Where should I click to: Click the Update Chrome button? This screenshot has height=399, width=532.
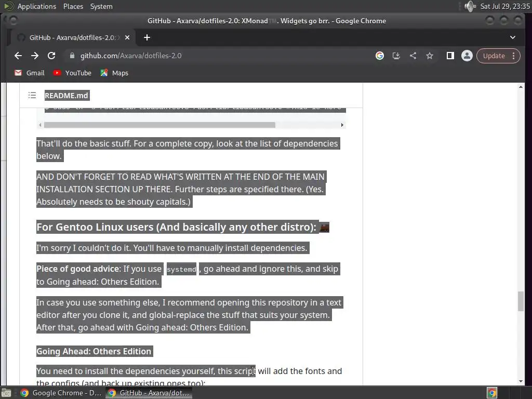click(x=494, y=56)
